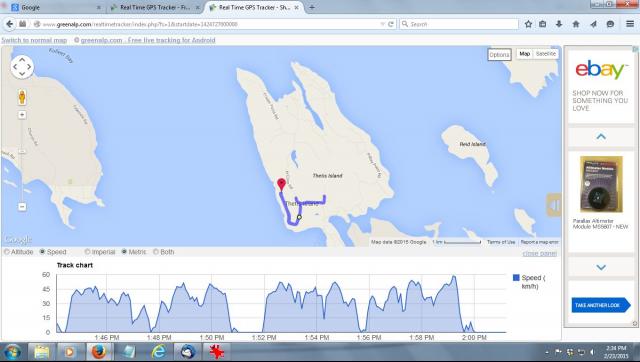The width and height of the screenshot is (640, 362).
Task: Open the red splat taskbar application
Action: point(217,352)
